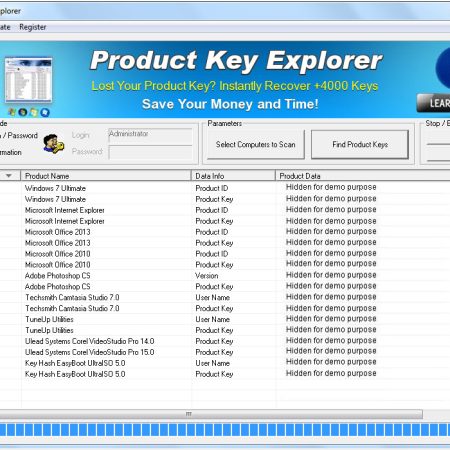Select the Microsoft Office 2013 Product ID row
This screenshot has width=450, height=450.
click(225, 232)
